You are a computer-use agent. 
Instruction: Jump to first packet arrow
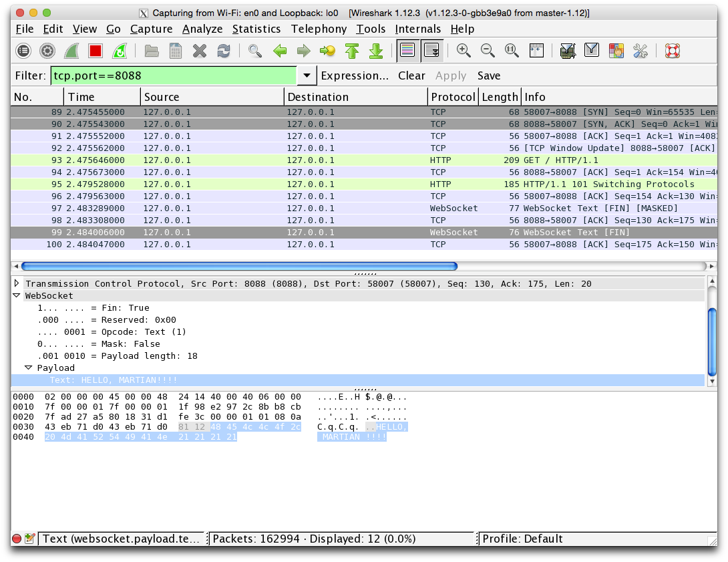(x=352, y=51)
